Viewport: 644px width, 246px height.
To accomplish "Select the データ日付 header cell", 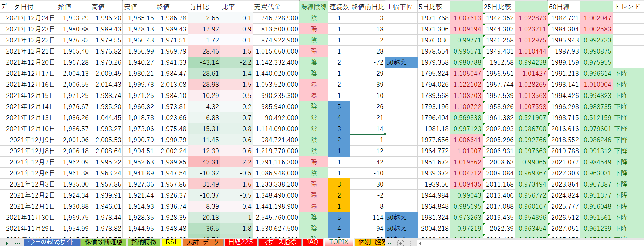I will coord(28,7).
